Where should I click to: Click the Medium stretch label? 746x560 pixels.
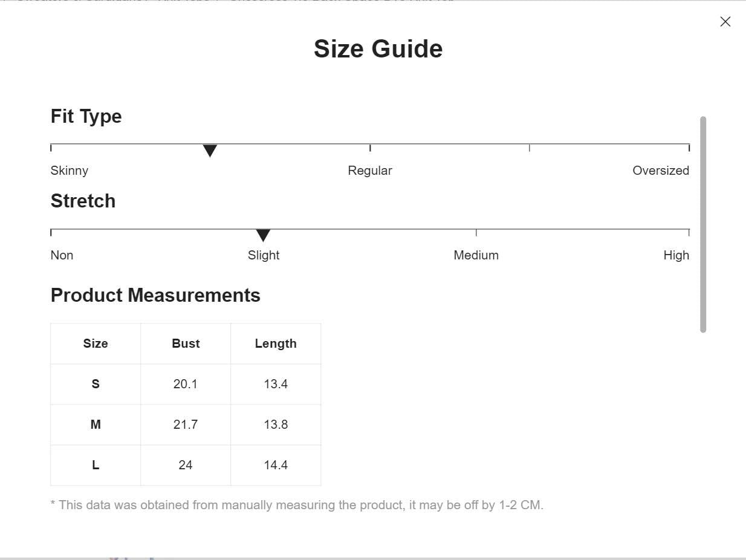pos(476,255)
